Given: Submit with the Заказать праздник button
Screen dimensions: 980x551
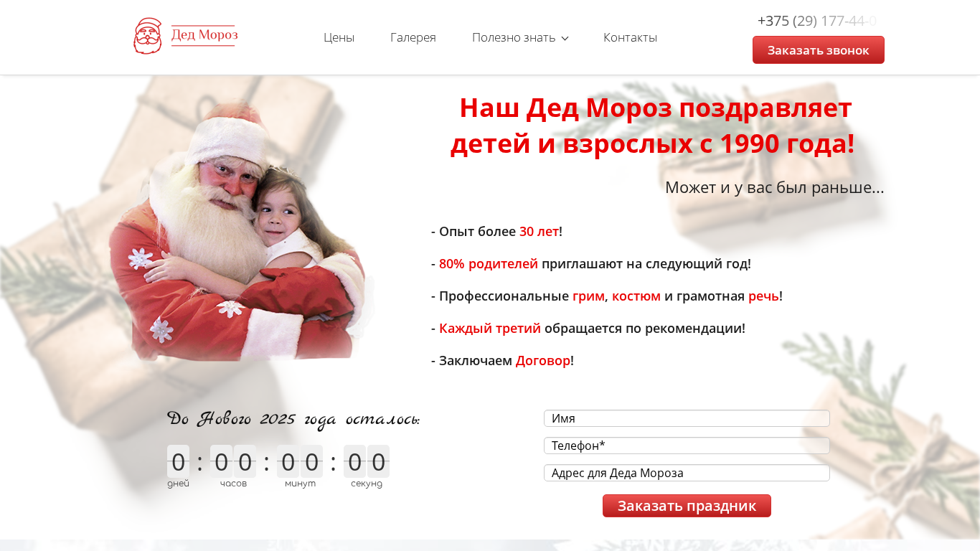Looking at the screenshot, I should click(x=687, y=506).
